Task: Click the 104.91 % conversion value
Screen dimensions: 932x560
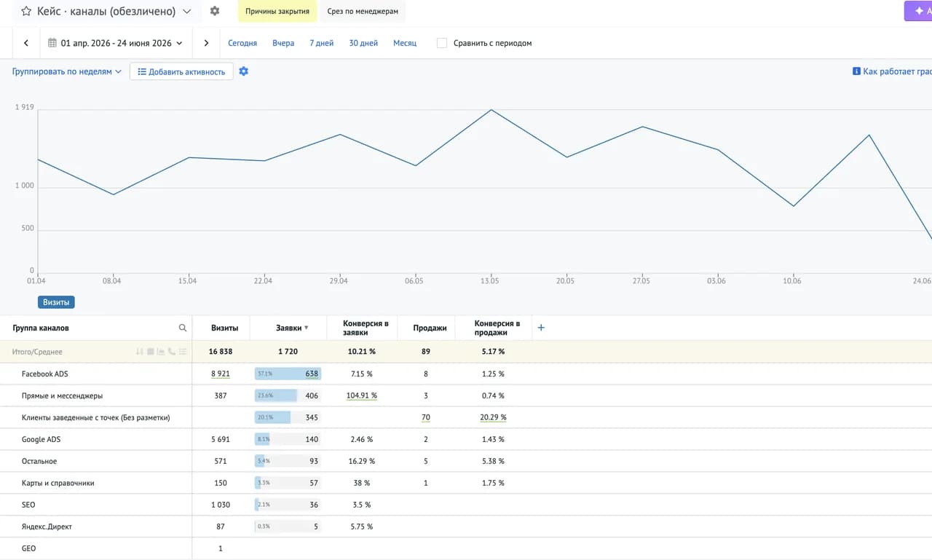Action: pos(362,395)
